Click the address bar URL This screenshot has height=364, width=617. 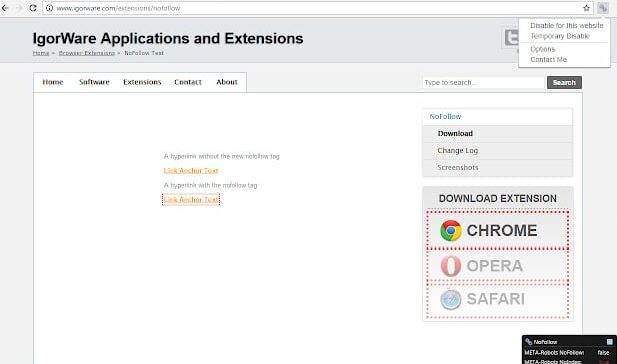pos(118,8)
